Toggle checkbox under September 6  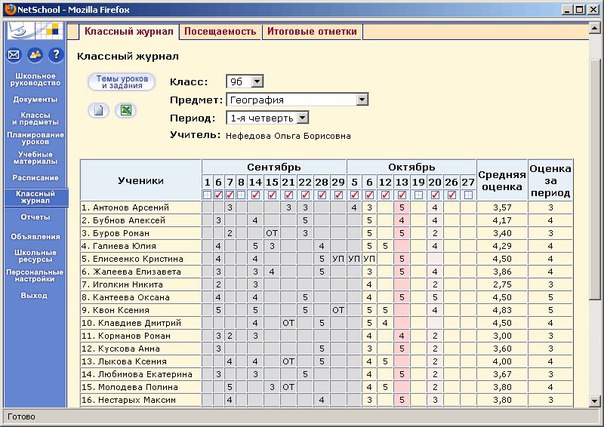pyautogui.click(x=218, y=195)
